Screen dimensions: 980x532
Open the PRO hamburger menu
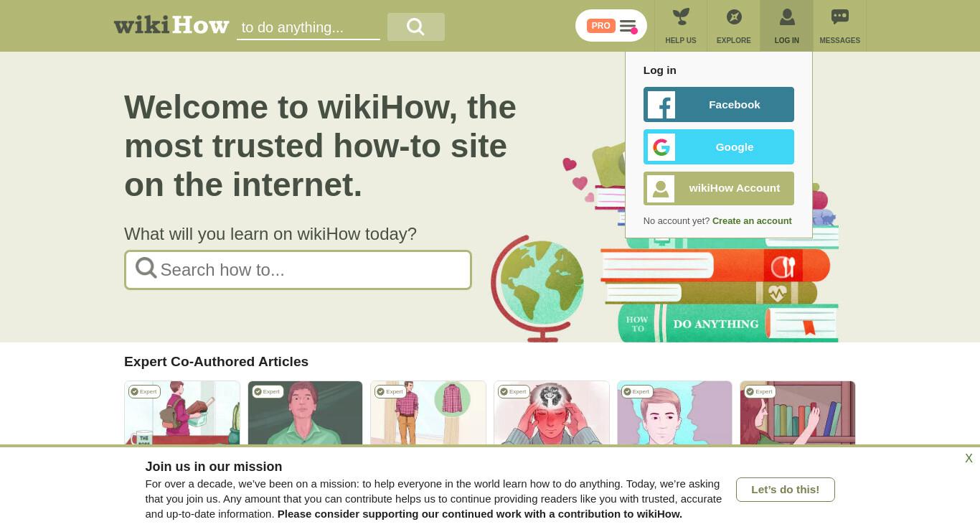[x=611, y=26]
